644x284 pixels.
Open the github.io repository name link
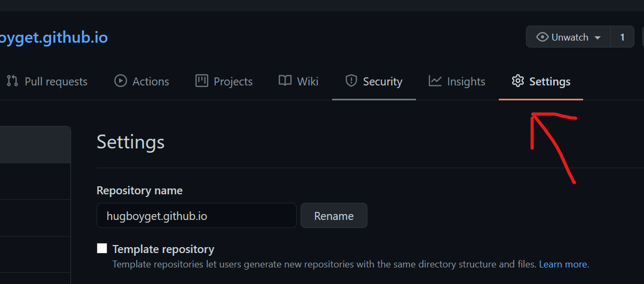pyautogui.click(x=53, y=37)
